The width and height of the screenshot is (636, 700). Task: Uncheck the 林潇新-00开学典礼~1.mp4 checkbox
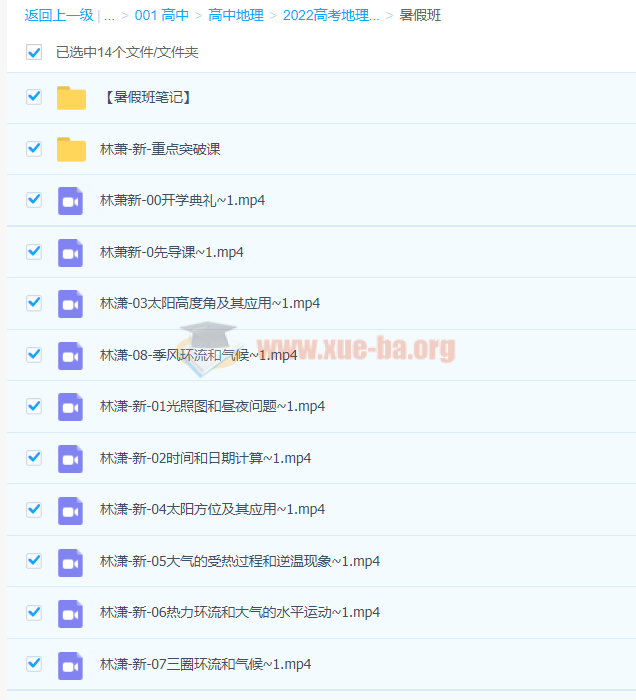pos(34,200)
